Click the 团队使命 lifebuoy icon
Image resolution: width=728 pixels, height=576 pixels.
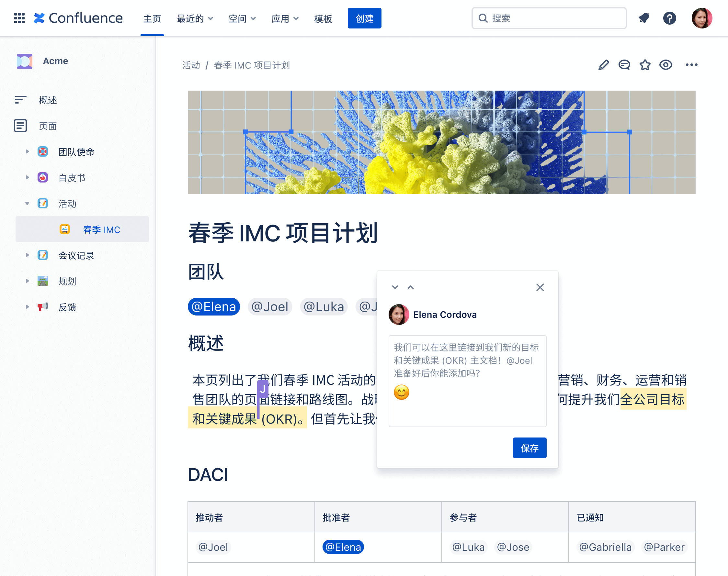(42, 151)
